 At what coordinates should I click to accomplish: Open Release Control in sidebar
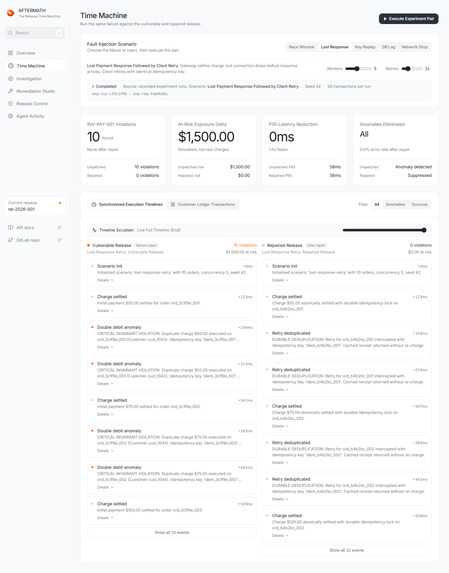tap(35, 104)
